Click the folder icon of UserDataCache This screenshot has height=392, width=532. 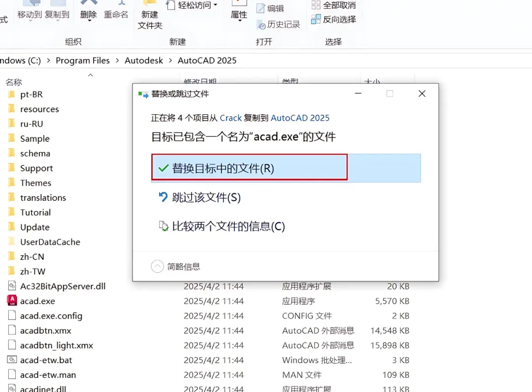[12, 241]
